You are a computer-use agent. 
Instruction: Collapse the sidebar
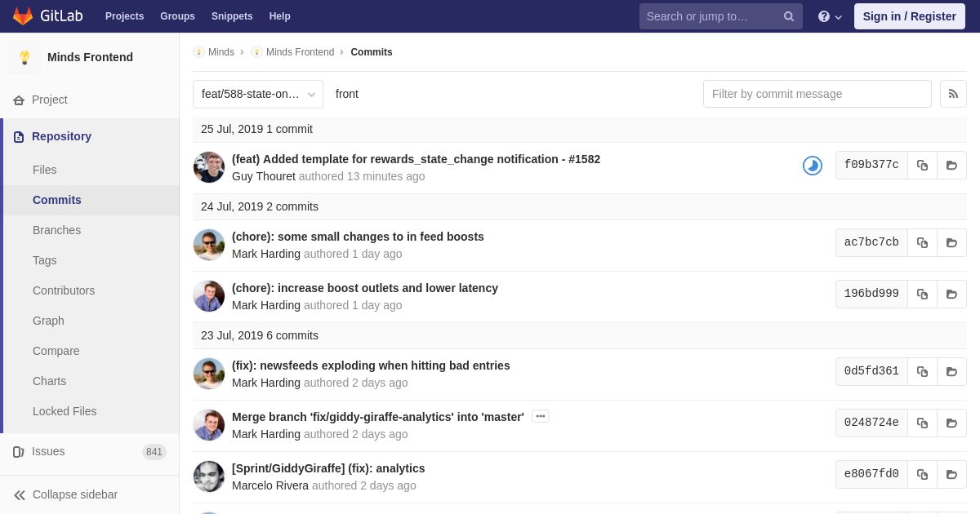65,494
